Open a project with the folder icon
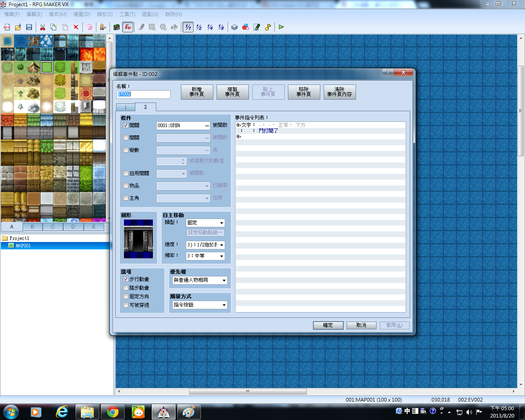525x420 pixels. 18,27
